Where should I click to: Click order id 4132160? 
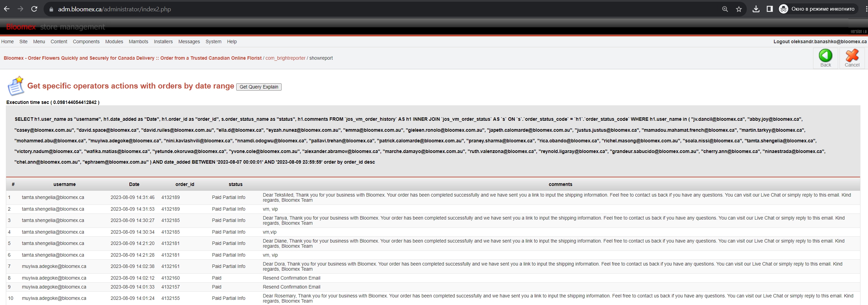tap(171, 278)
